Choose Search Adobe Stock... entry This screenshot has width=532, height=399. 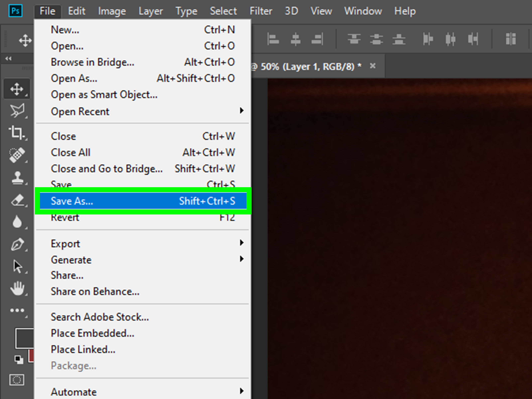(143, 317)
